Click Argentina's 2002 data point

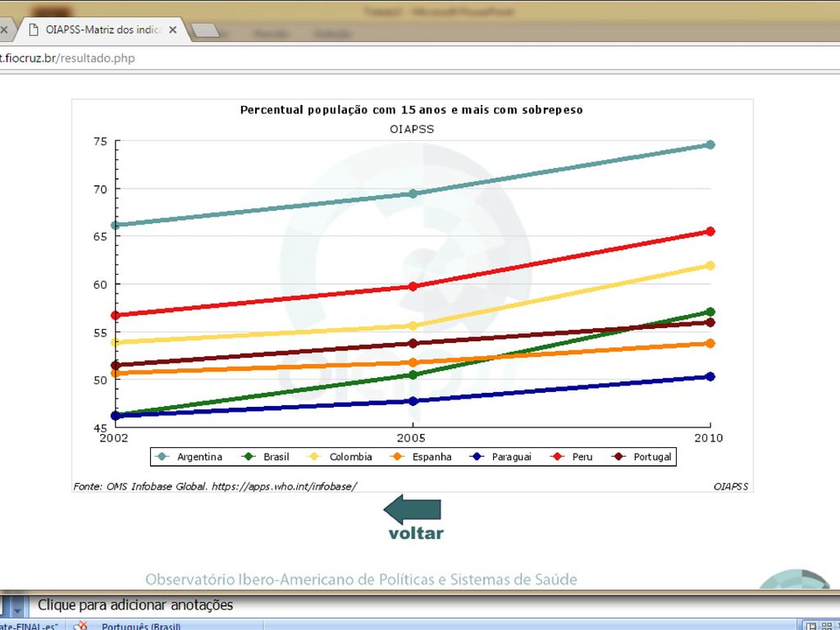(115, 225)
